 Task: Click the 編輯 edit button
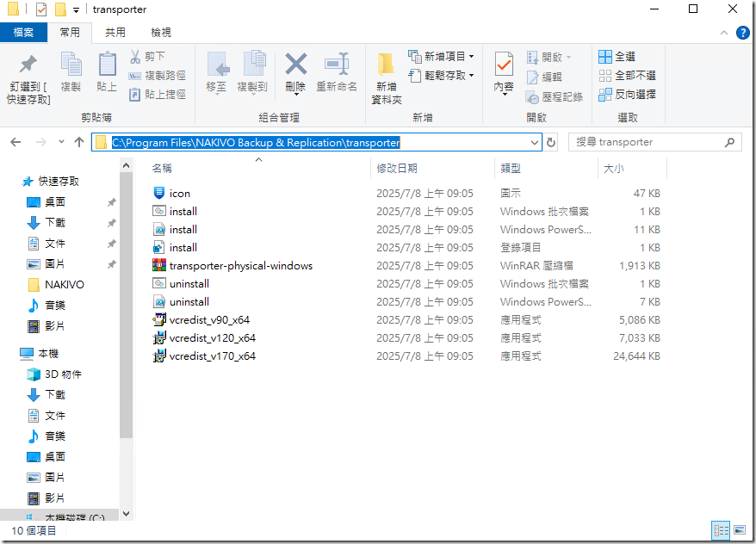point(544,77)
